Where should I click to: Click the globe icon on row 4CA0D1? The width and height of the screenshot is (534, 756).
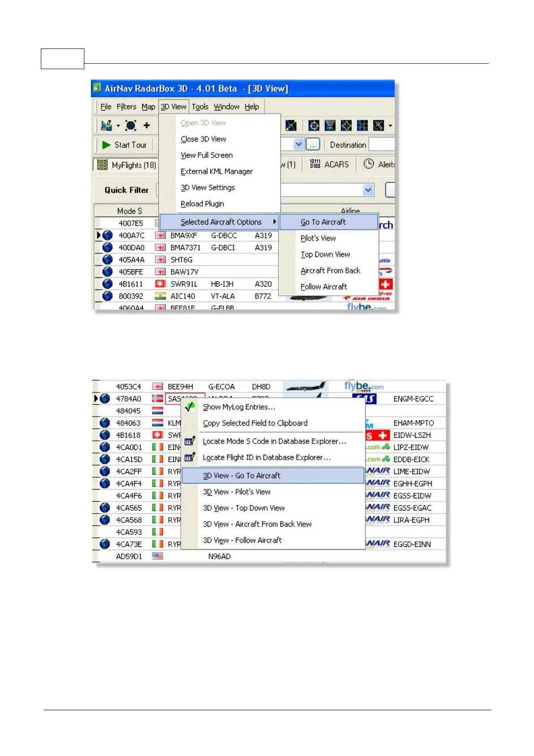tap(105, 447)
